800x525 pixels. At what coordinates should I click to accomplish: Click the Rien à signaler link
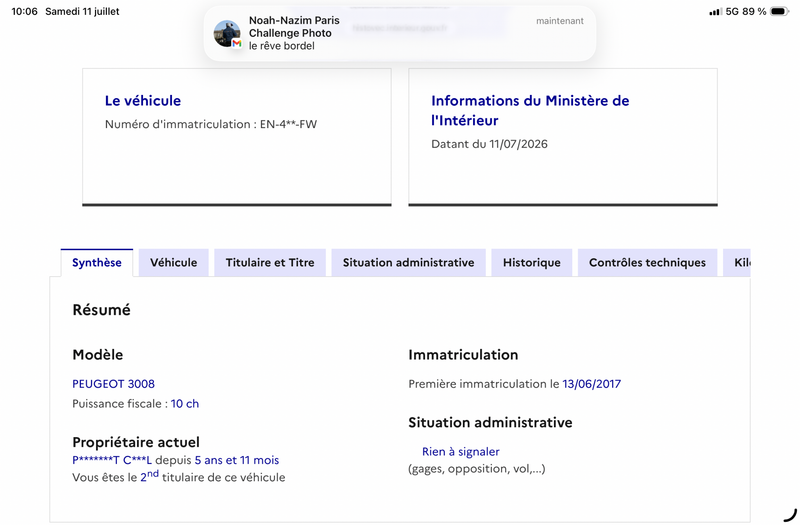pos(461,452)
